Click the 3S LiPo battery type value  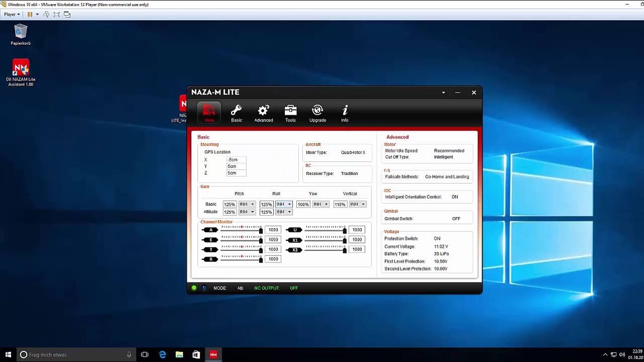(x=441, y=254)
